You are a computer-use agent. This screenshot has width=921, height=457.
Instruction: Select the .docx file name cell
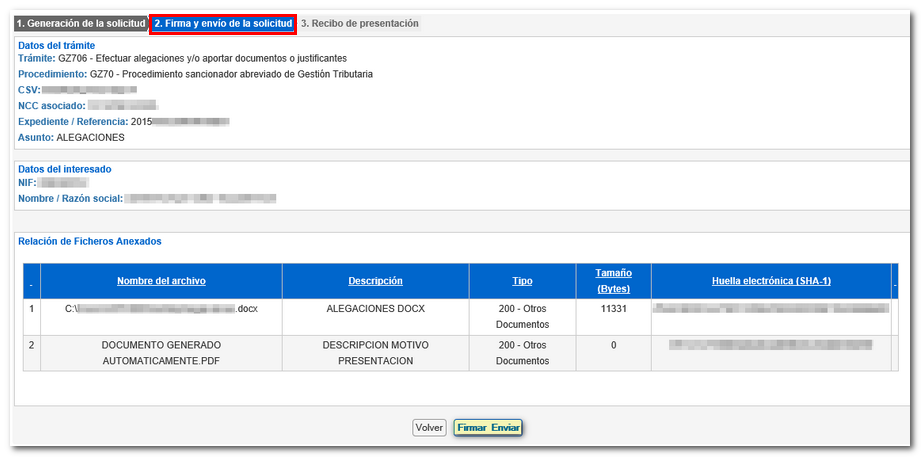click(161, 309)
